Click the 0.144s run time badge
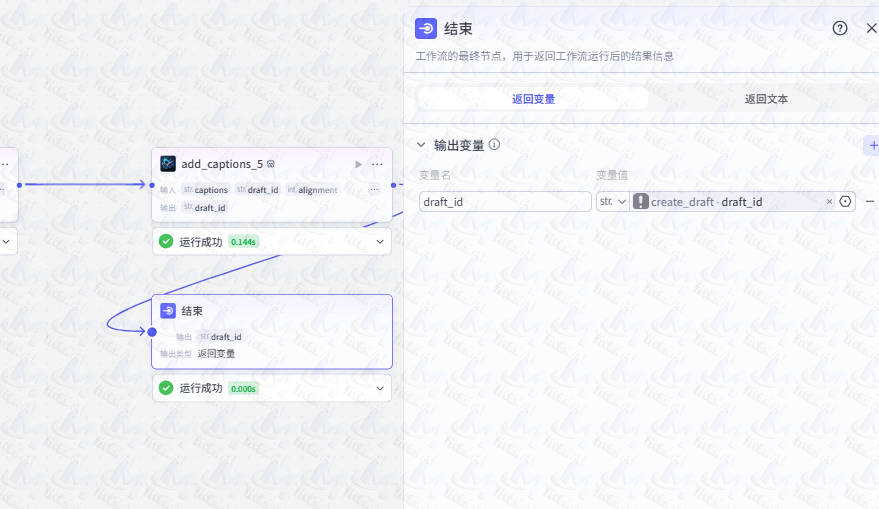Screen dimensions: 879x509 pos(243,242)
